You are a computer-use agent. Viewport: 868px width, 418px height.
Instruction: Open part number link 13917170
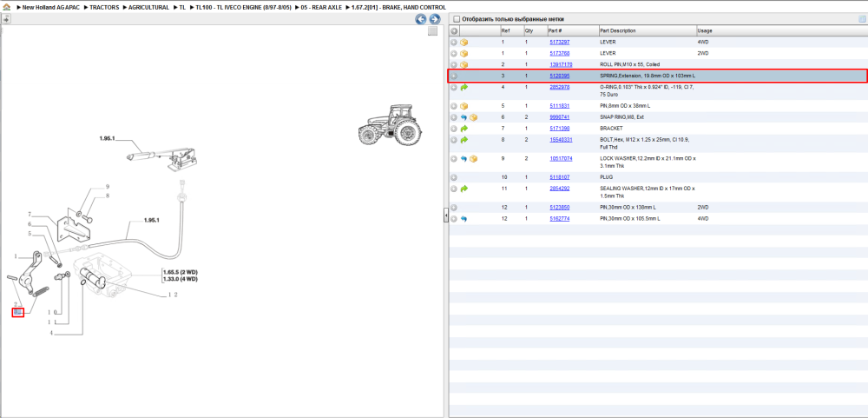[561, 64]
